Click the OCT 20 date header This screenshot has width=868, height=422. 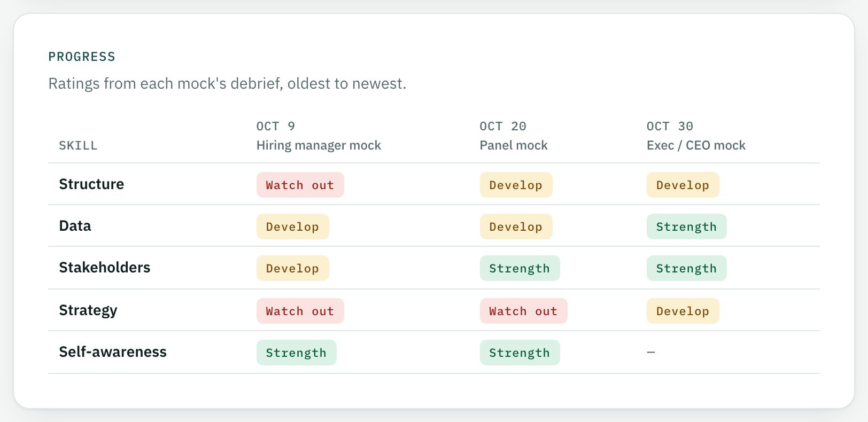point(503,126)
